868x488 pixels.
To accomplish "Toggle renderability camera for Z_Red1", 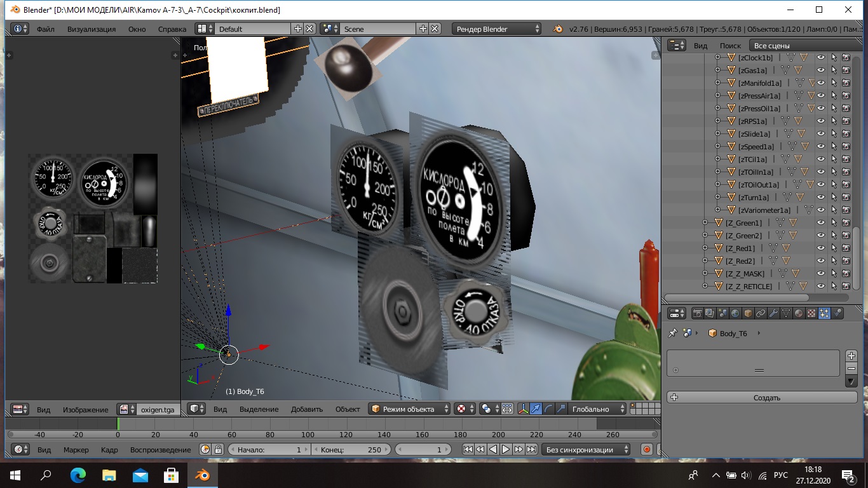I will [x=846, y=248].
